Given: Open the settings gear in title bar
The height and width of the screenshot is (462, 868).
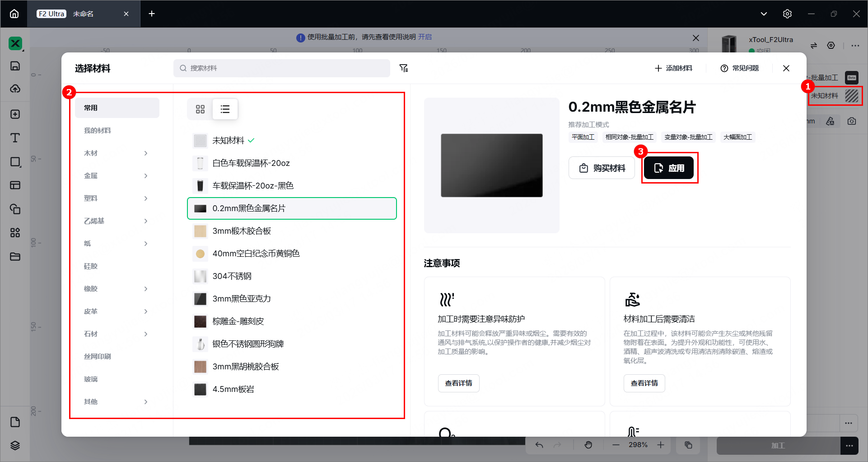Looking at the screenshot, I should click(787, 14).
